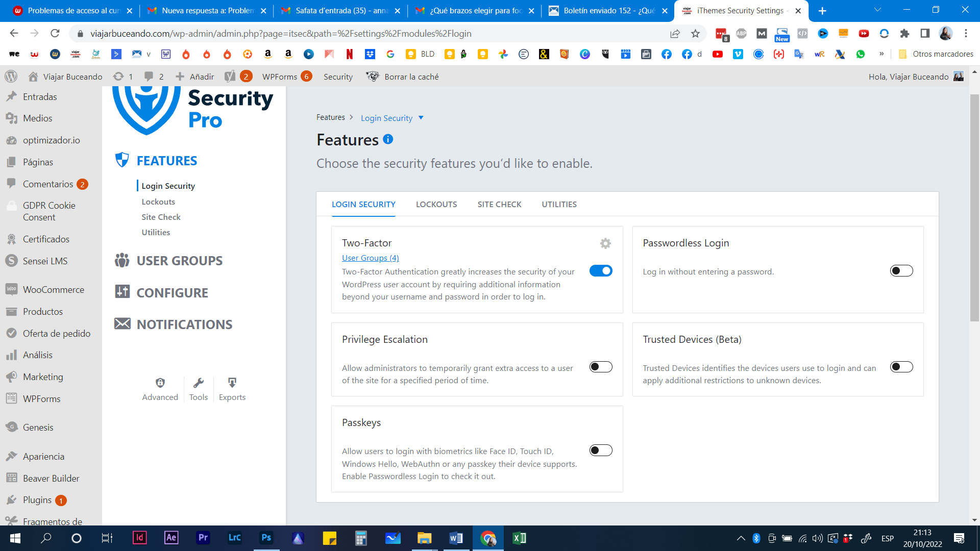The height and width of the screenshot is (551, 980).
Task: Go back to previous page
Action: click(x=14, y=34)
